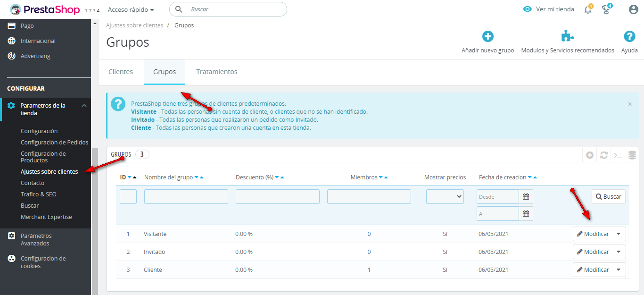This screenshot has height=295, width=644.
Task: Click the add group plus icon in table header
Action: pyautogui.click(x=590, y=155)
